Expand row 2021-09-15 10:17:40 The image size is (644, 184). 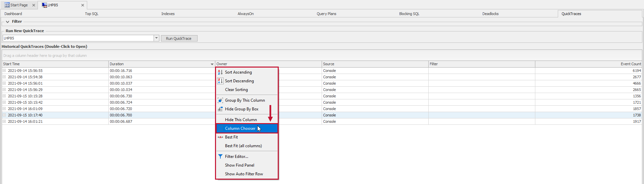coord(4,115)
